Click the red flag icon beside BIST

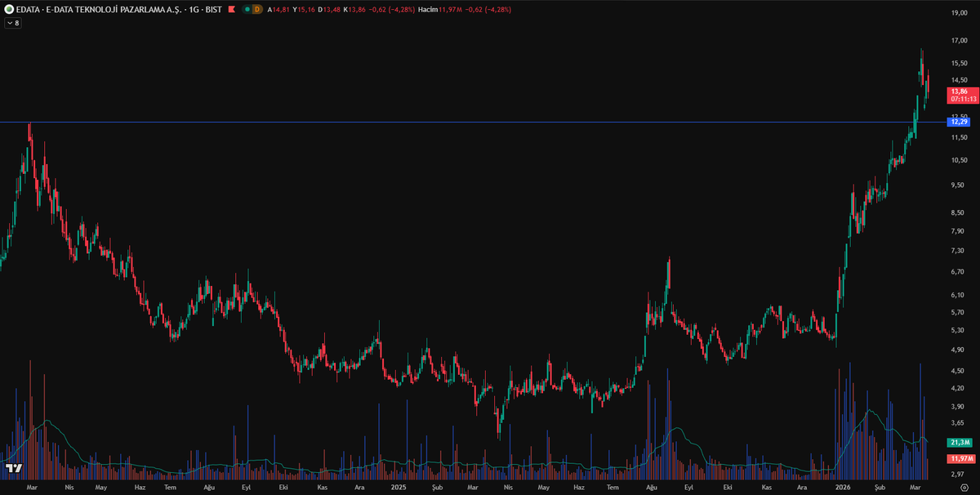point(232,9)
